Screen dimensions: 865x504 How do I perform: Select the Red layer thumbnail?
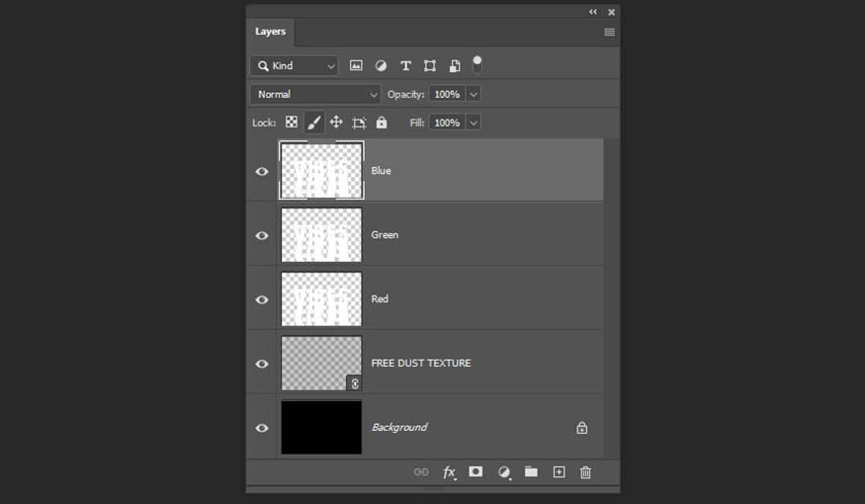[x=321, y=298]
